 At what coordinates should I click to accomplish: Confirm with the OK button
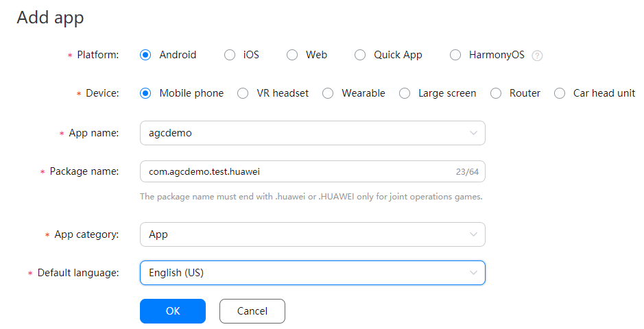coord(173,311)
